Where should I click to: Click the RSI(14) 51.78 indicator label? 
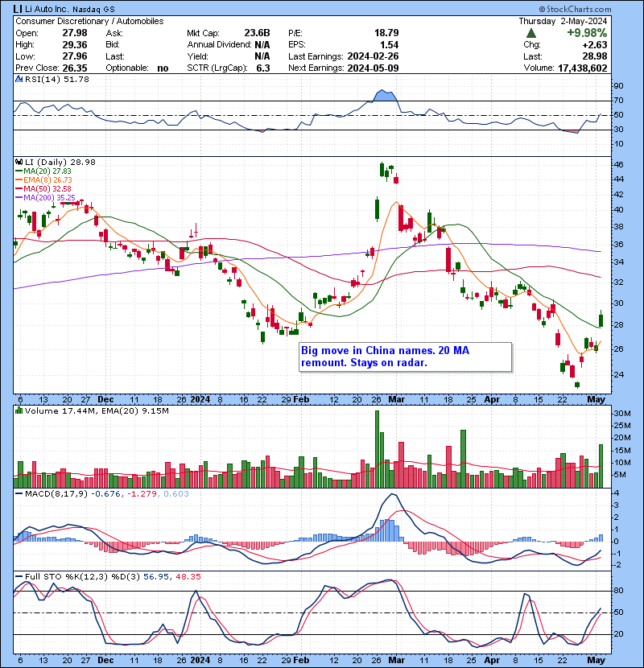point(57,79)
